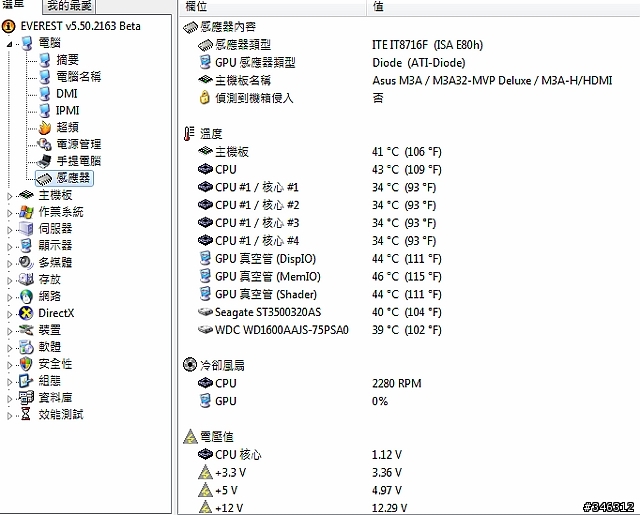
Task: Click the lock icon for chassis intrusion
Action: pos(204,98)
